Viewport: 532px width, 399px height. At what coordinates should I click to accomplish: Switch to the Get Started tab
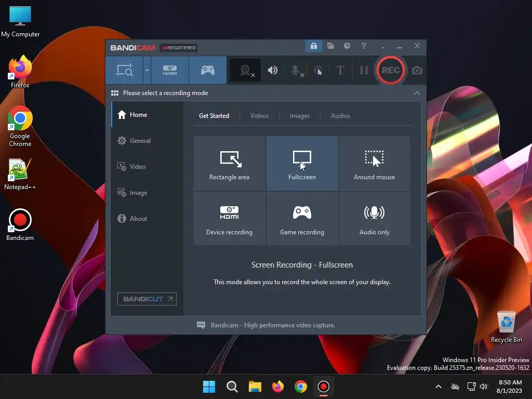coord(214,116)
